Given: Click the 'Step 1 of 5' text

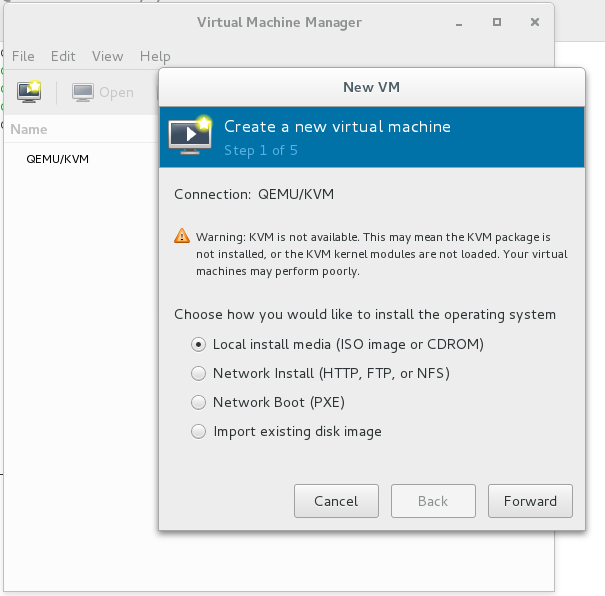Looking at the screenshot, I should coord(261,150).
